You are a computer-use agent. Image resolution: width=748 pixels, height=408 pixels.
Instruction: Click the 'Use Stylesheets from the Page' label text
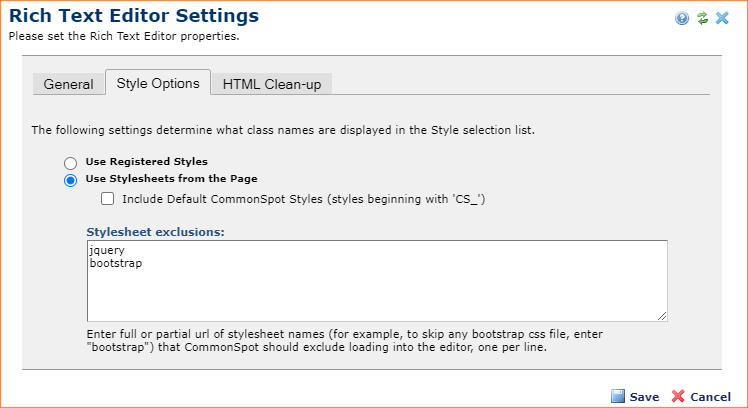tap(171, 178)
